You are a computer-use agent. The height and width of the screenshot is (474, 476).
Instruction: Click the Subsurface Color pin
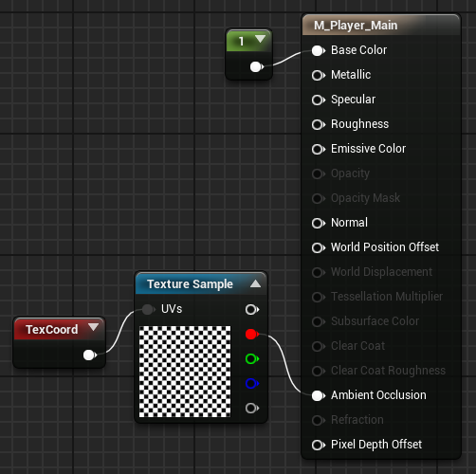(319, 321)
